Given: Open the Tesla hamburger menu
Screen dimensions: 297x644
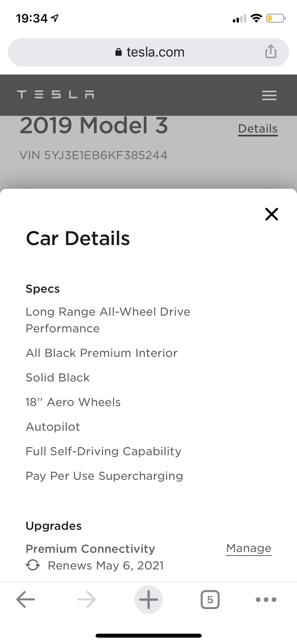Looking at the screenshot, I should pyautogui.click(x=269, y=95).
